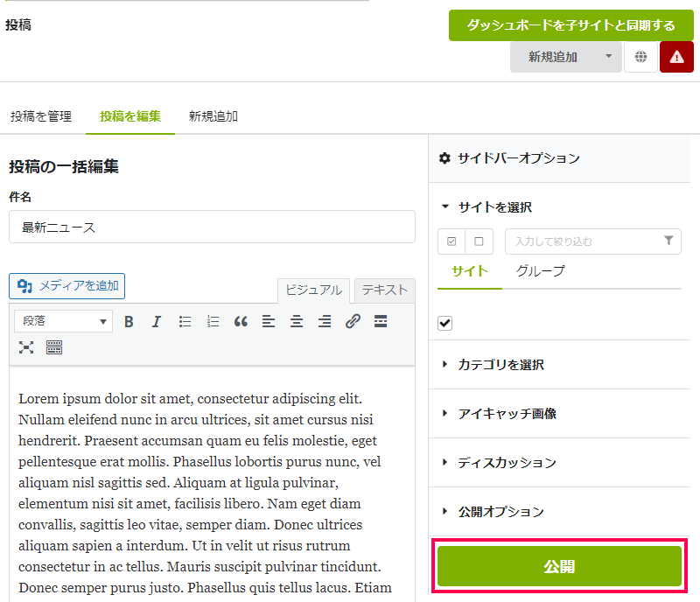Open the red warning alert button
Screen dimensions: 700x602
pos(676,57)
